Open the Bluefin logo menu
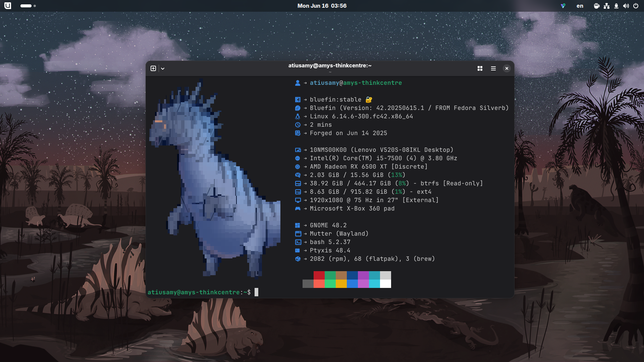This screenshot has height=362, width=644. [x=7, y=6]
